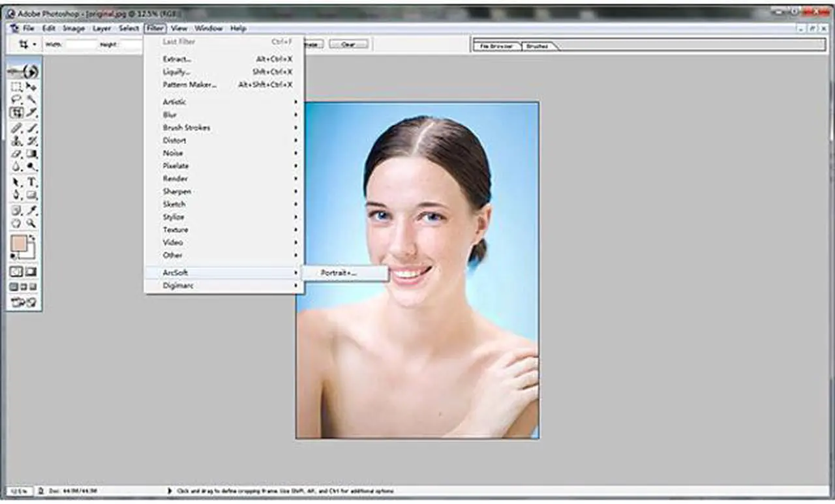Open the File menu

click(29, 29)
